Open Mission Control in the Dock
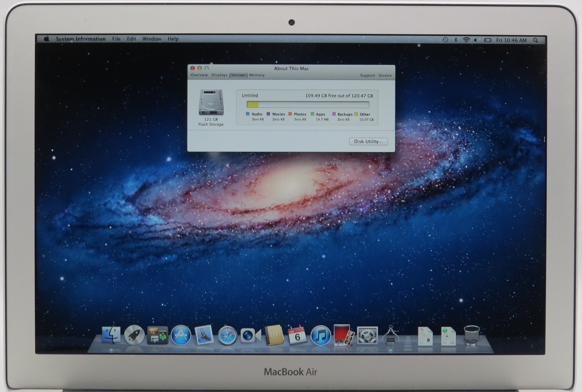The width and height of the screenshot is (582, 392). click(158, 335)
